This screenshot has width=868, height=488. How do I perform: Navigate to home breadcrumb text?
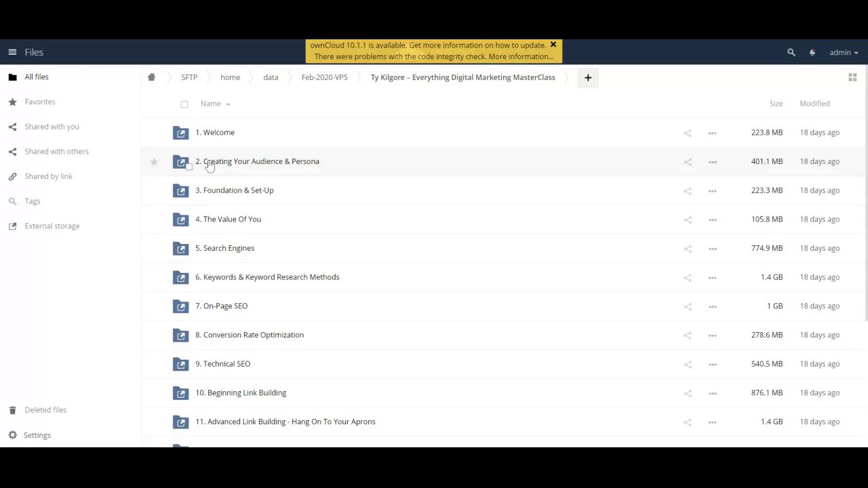click(230, 77)
